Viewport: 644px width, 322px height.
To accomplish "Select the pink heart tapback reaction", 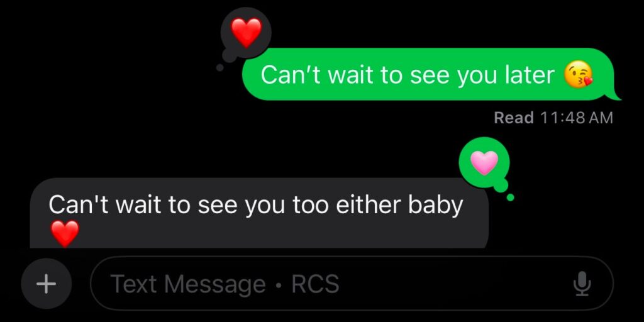I will click(x=484, y=162).
